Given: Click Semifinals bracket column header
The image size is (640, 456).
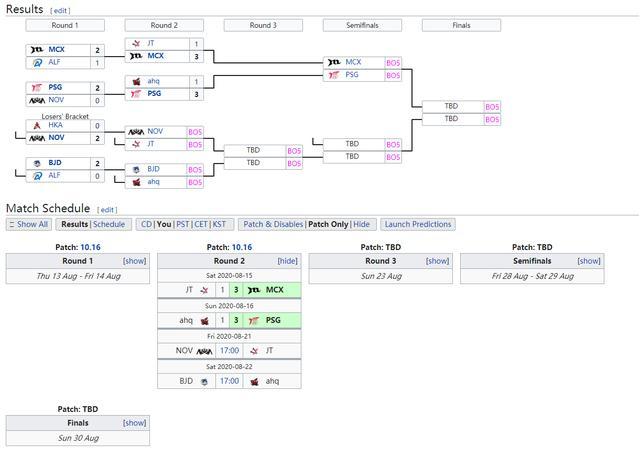Looking at the screenshot, I should (362, 25).
